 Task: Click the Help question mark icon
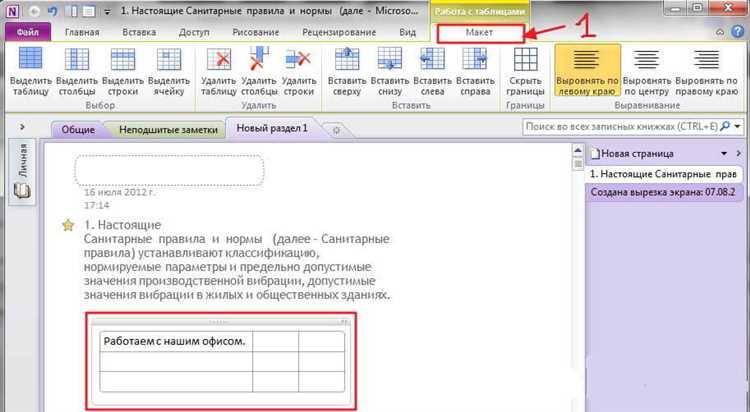[x=738, y=32]
